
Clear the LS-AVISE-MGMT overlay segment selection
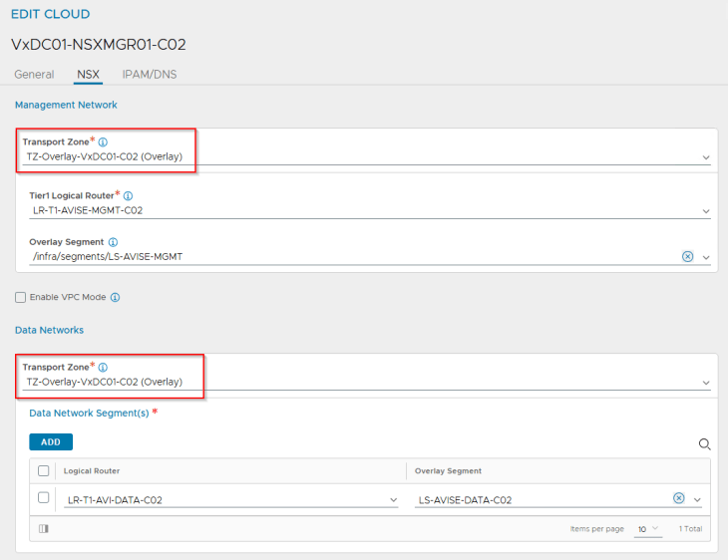(687, 256)
